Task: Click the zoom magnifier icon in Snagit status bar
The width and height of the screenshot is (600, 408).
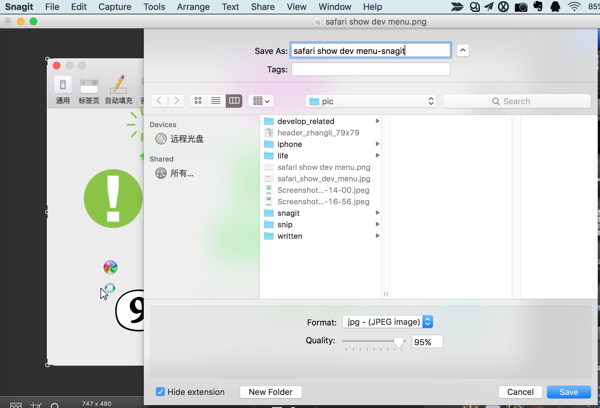Action: [55, 405]
